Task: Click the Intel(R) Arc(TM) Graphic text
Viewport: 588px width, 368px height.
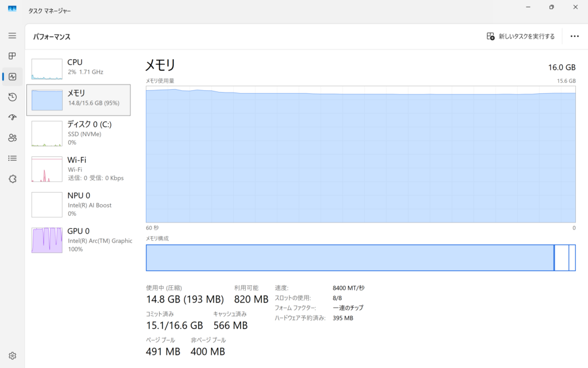Action: (x=100, y=241)
